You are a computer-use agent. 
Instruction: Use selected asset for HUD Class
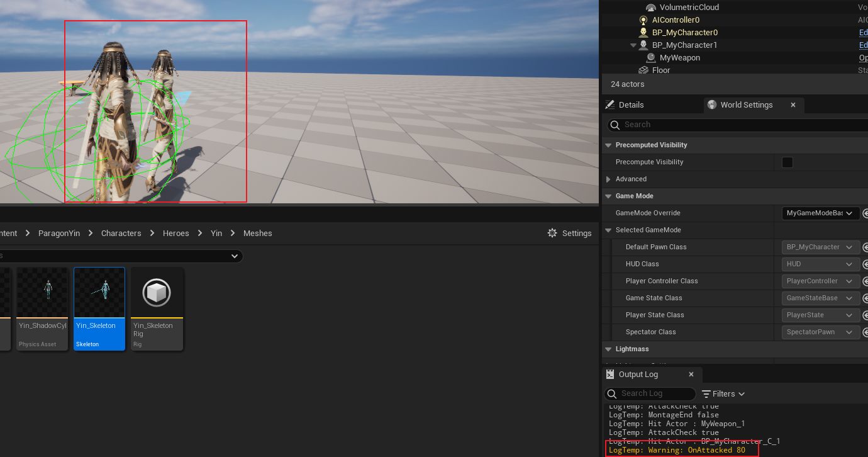865,264
